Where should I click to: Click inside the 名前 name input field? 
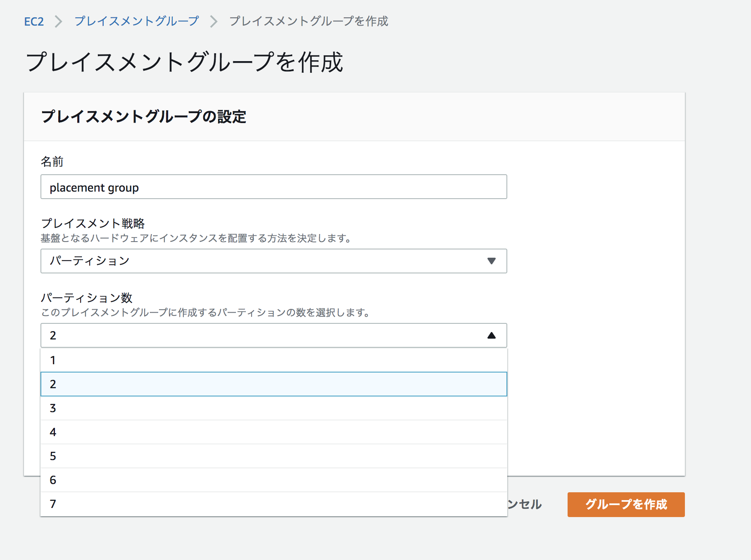coord(273,187)
